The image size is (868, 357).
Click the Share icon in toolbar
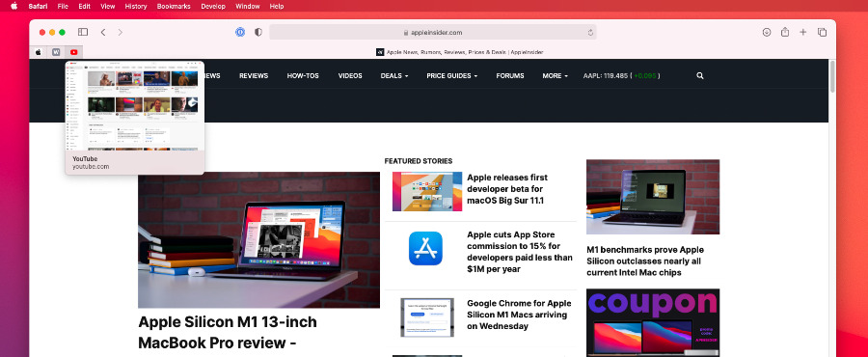(785, 32)
